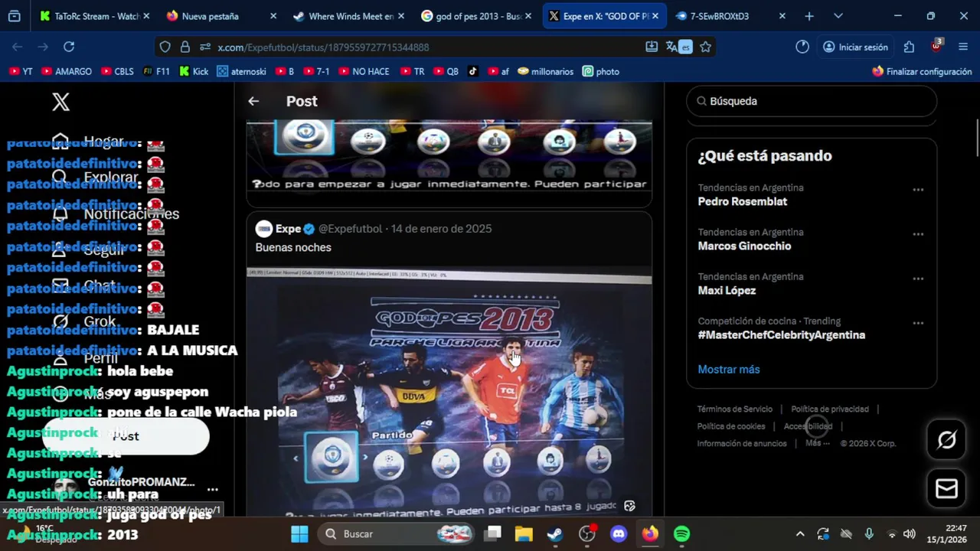This screenshot has width=980, height=551.
Task: Open the Kick bookmark
Action: [x=194, y=71]
